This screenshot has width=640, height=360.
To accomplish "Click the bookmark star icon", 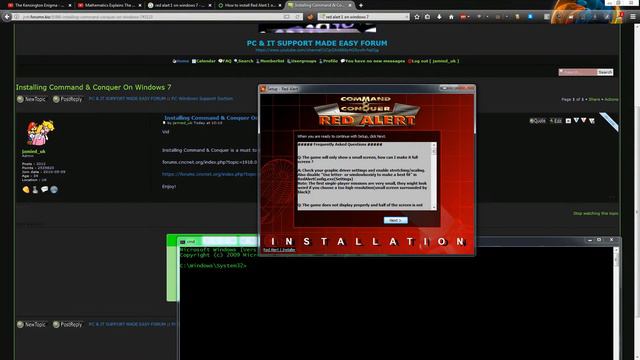I will (x=417, y=17).
